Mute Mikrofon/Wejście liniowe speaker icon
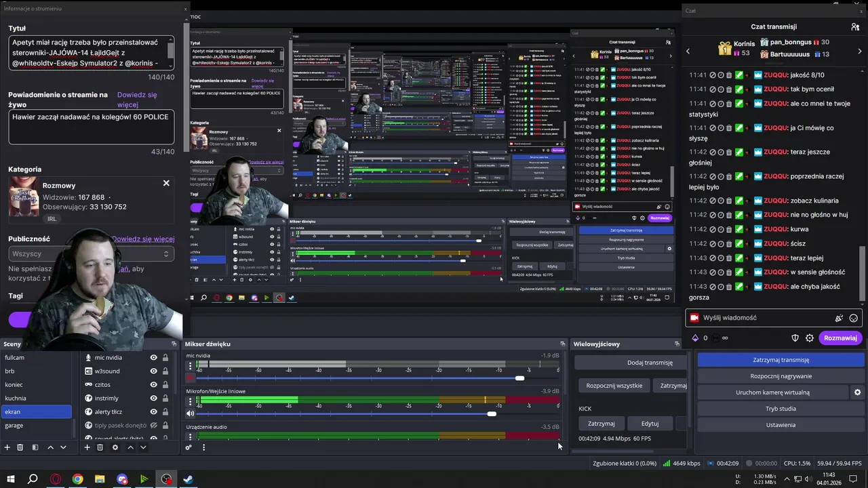The width and height of the screenshot is (868, 488). coord(190,413)
